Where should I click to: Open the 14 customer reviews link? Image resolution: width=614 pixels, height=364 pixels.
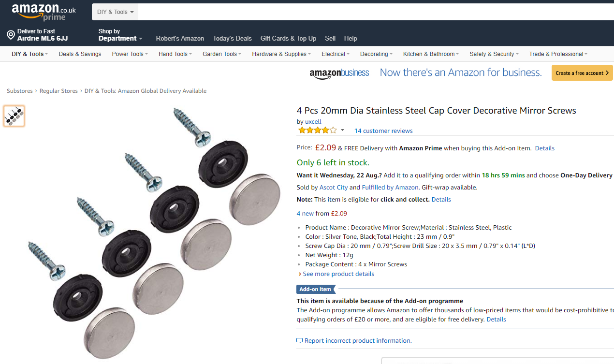click(383, 131)
